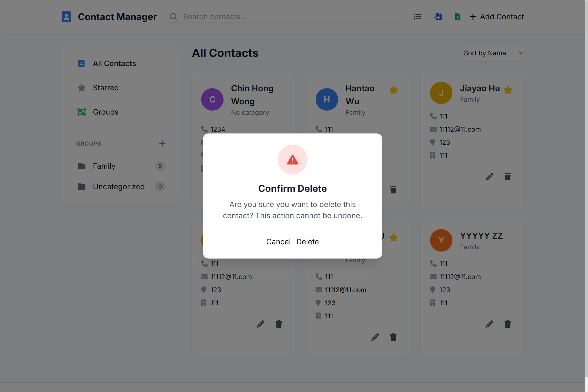Open Starred contacts in sidebar
The width and height of the screenshot is (588, 392).
click(x=106, y=88)
